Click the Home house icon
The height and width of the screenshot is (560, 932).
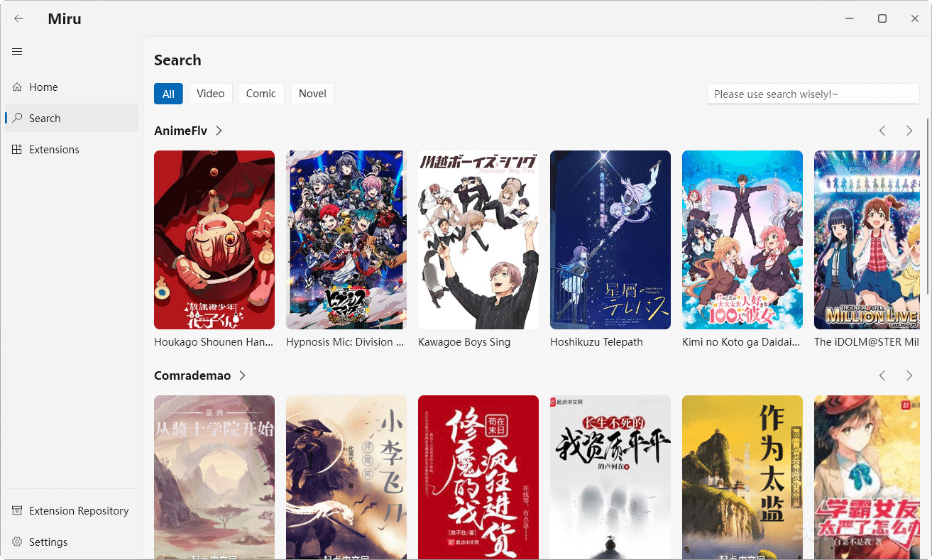pyautogui.click(x=17, y=87)
